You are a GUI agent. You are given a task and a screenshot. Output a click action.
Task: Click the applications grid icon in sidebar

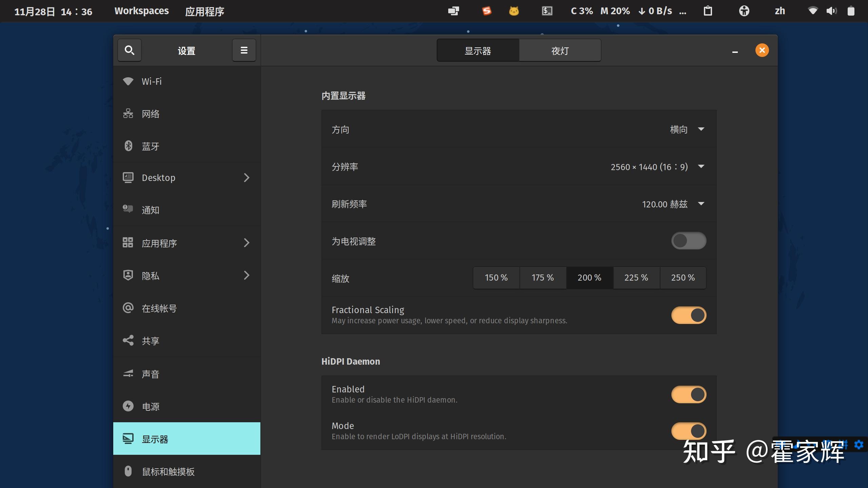(x=128, y=243)
